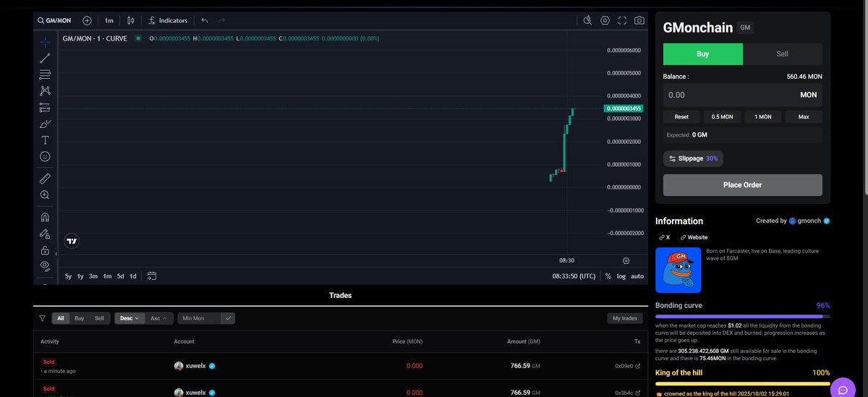Select the ruler measure tool
The image size is (868, 397).
[45, 178]
